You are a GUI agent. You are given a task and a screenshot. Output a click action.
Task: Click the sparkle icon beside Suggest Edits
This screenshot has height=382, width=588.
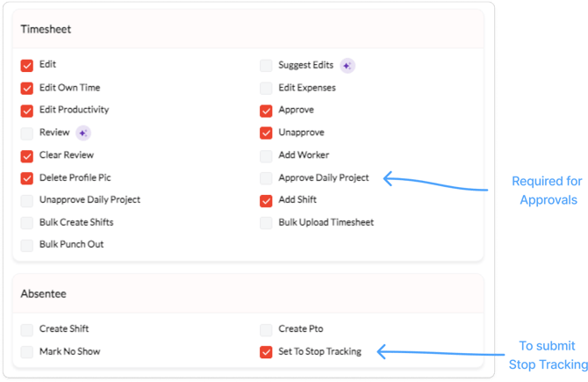(348, 65)
